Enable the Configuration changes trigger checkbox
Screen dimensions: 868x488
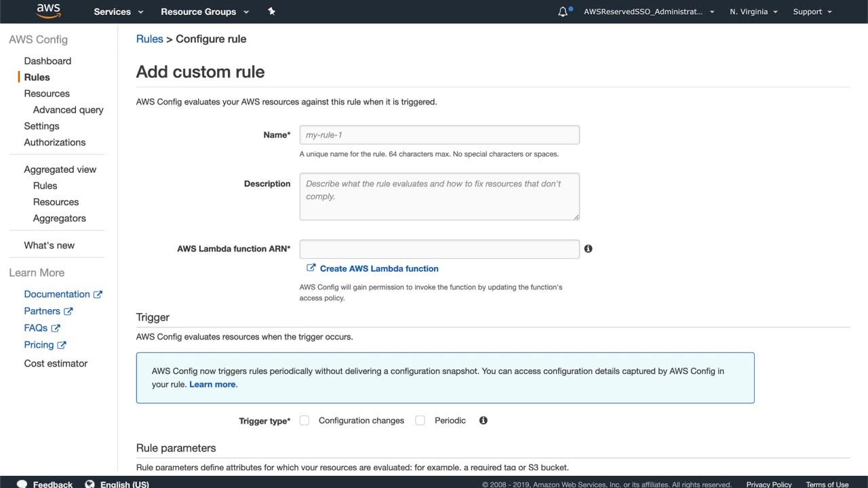pos(304,420)
